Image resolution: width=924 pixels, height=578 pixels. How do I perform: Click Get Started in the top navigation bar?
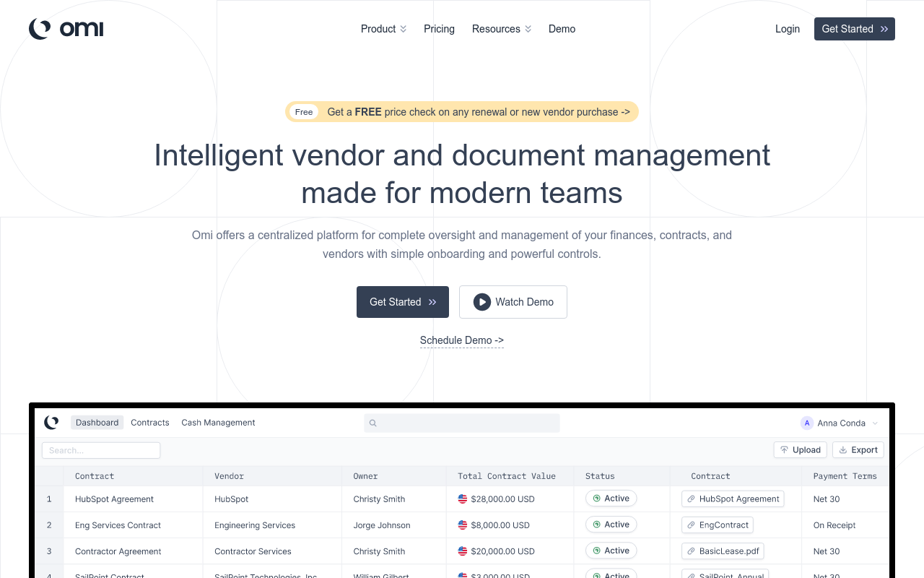tap(855, 29)
